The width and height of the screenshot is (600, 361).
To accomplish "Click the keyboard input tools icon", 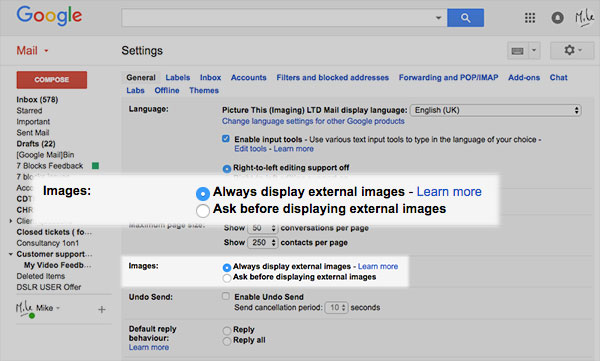I will (x=517, y=51).
